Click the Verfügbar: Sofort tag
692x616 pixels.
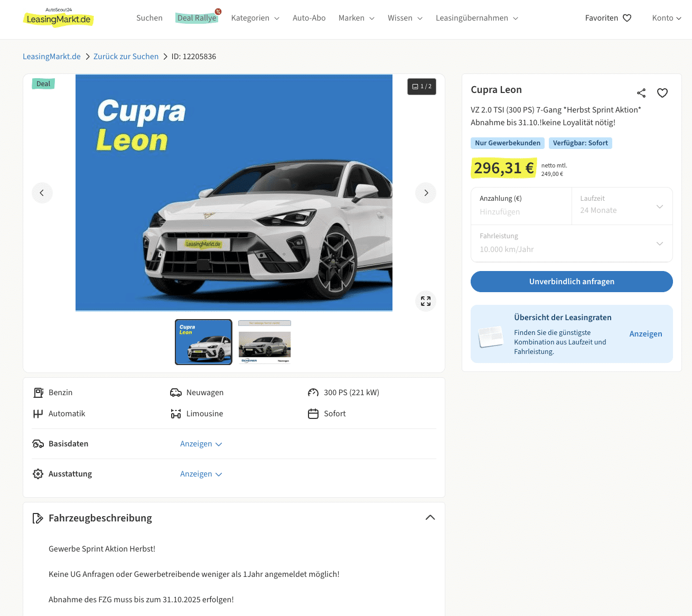pyautogui.click(x=581, y=143)
